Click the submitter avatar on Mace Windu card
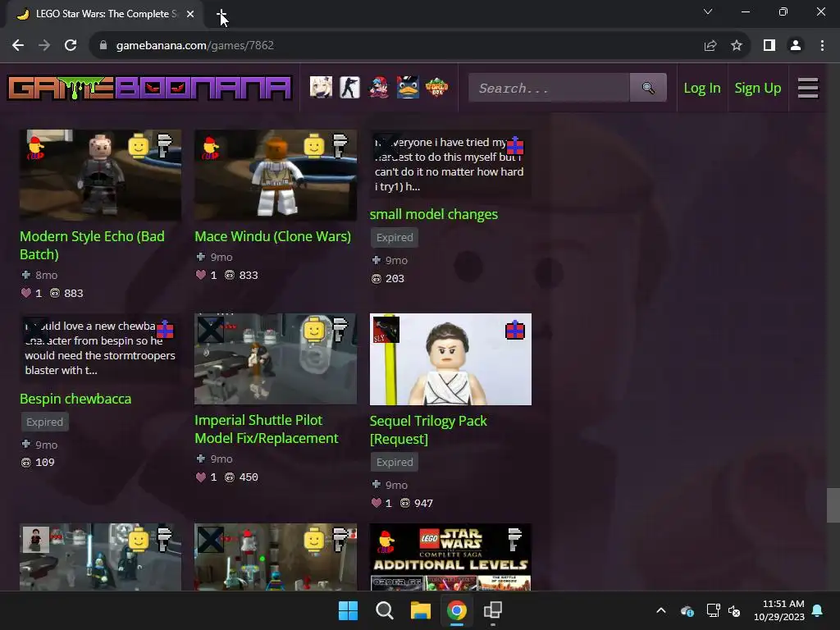This screenshot has height=630, width=840. [x=211, y=148]
